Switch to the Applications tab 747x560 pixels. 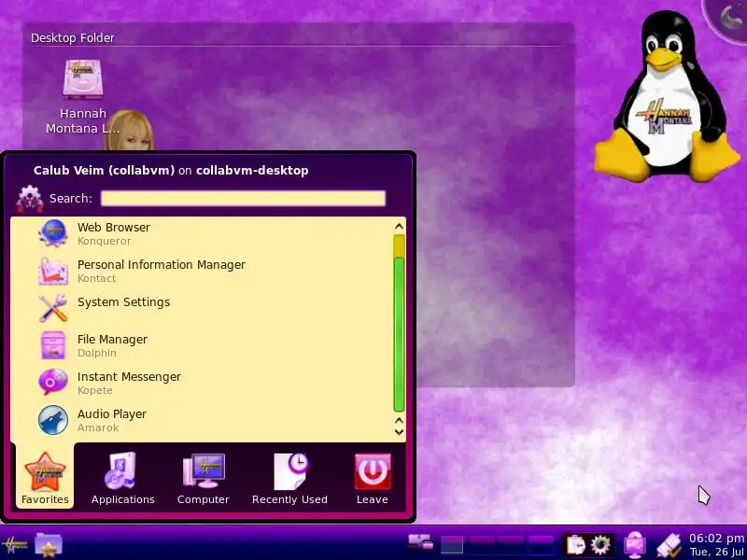click(123, 478)
